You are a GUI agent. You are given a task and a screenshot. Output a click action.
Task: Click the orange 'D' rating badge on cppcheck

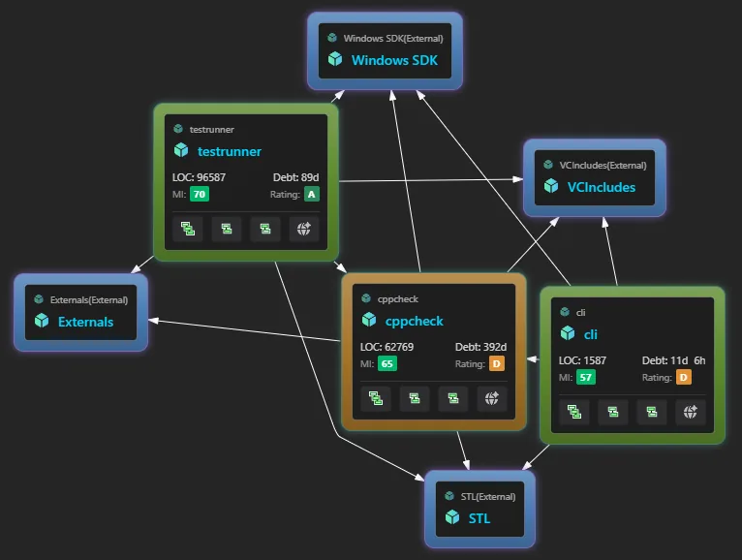click(496, 363)
